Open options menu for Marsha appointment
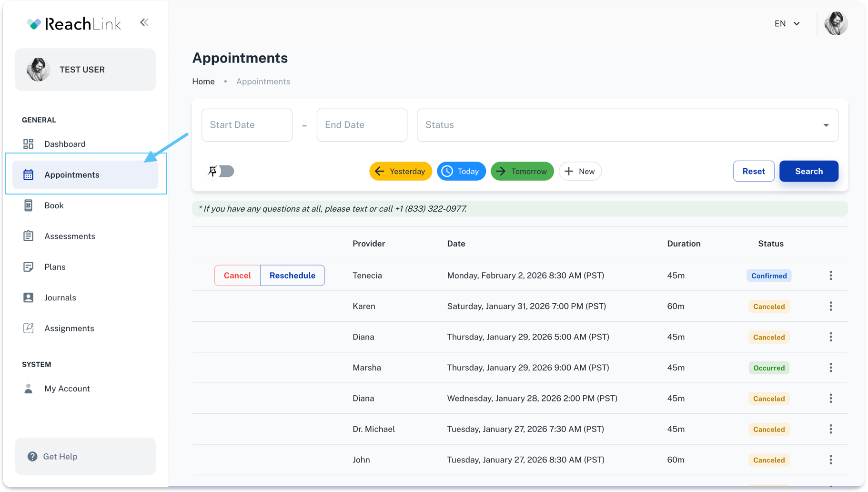Viewport: 868px width, 492px height. pos(831,368)
